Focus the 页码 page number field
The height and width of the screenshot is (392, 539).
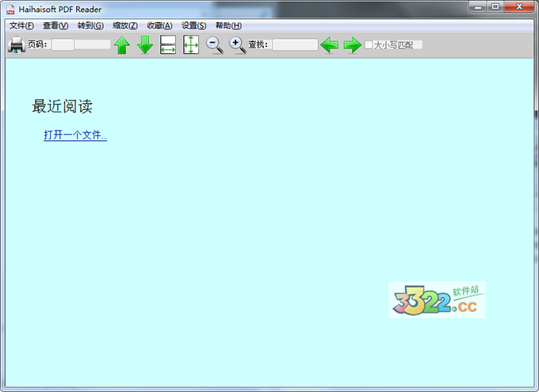tap(63, 44)
